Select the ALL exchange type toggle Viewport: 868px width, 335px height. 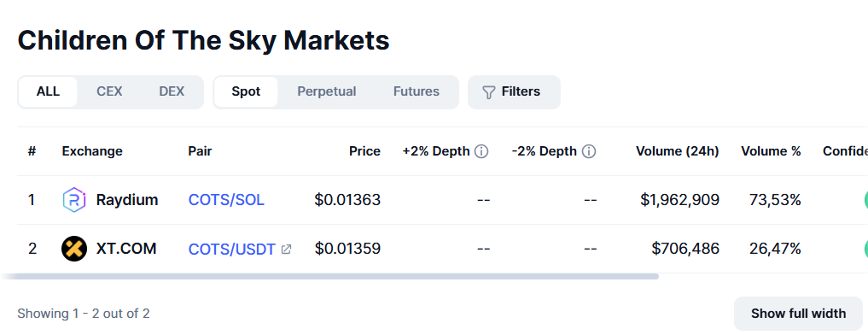point(48,91)
